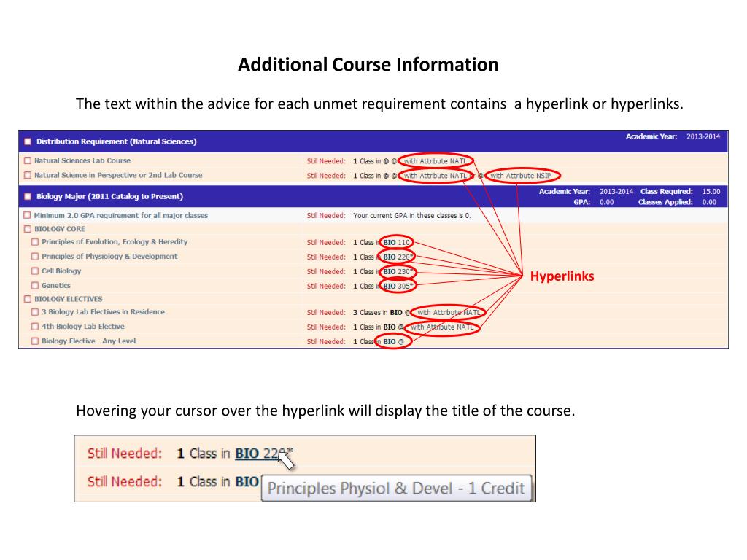The image size is (747, 560).
Task: Check the 4th Biology Lab Elective box
Action: coord(35,327)
